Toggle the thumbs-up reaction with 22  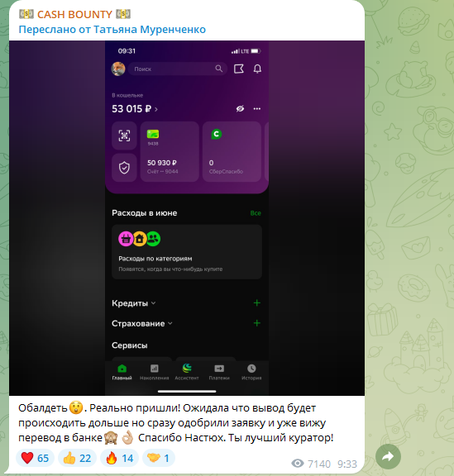point(77,458)
